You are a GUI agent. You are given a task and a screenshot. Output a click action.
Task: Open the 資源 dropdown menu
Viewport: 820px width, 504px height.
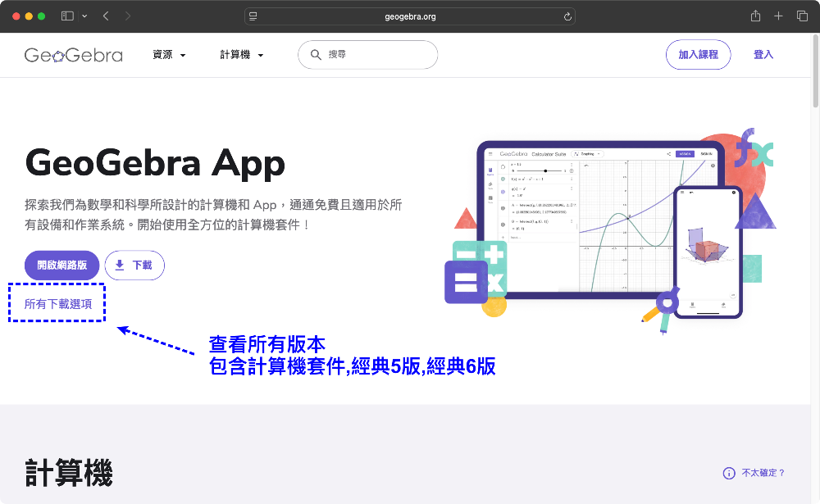[169, 54]
